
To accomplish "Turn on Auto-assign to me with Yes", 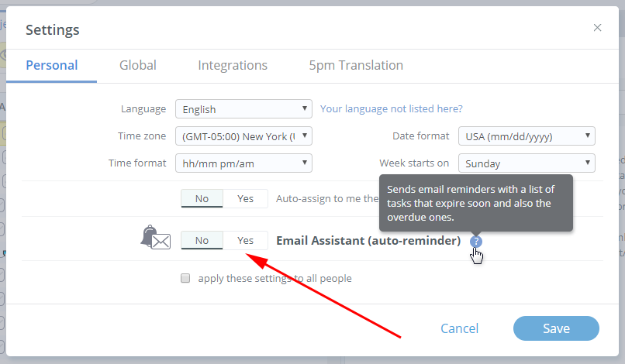I will pyautogui.click(x=245, y=198).
